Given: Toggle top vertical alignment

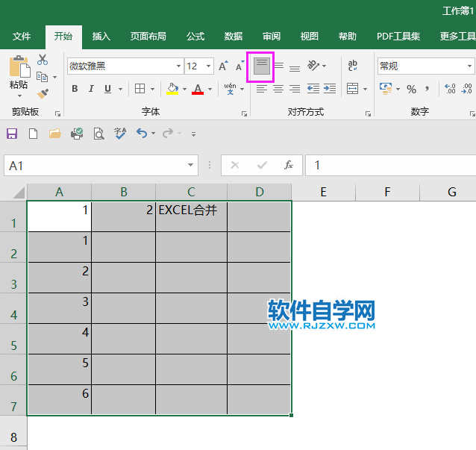Looking at the screenshot, I should pos(261,66).
